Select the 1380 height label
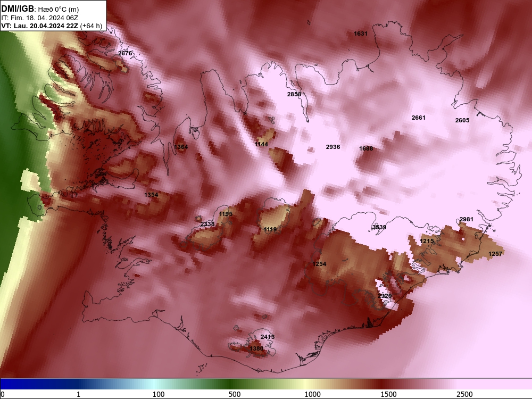The image size is (532, 399). 256,349
